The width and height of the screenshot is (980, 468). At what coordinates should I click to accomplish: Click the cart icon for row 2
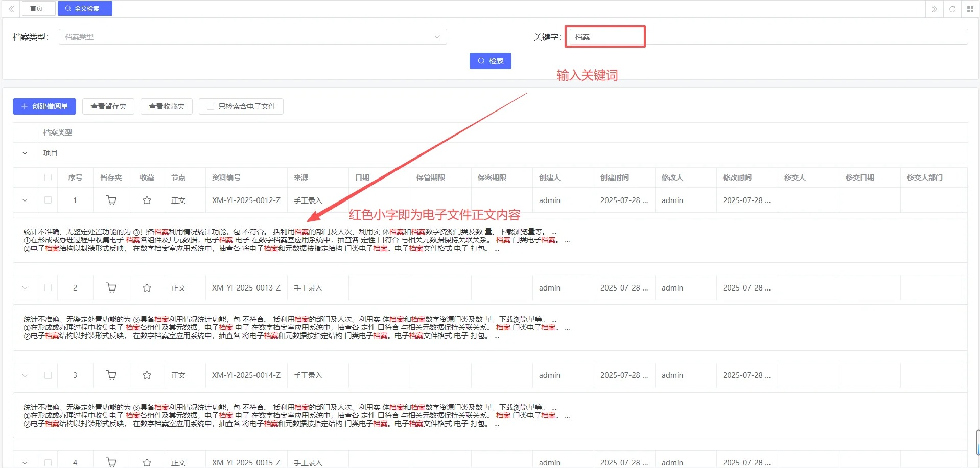coord(111,288)
